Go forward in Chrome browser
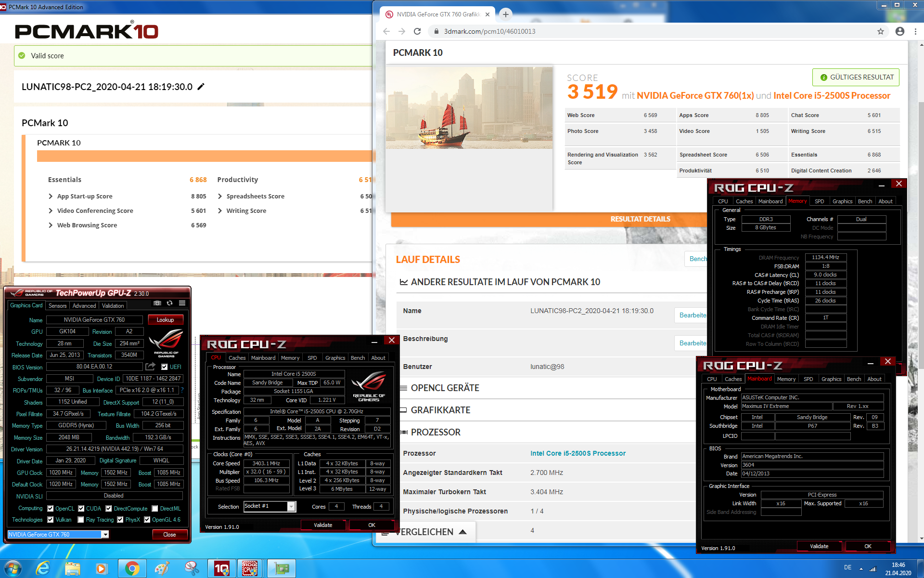Screen dimensions: 924x578 [x=402, y=31]
